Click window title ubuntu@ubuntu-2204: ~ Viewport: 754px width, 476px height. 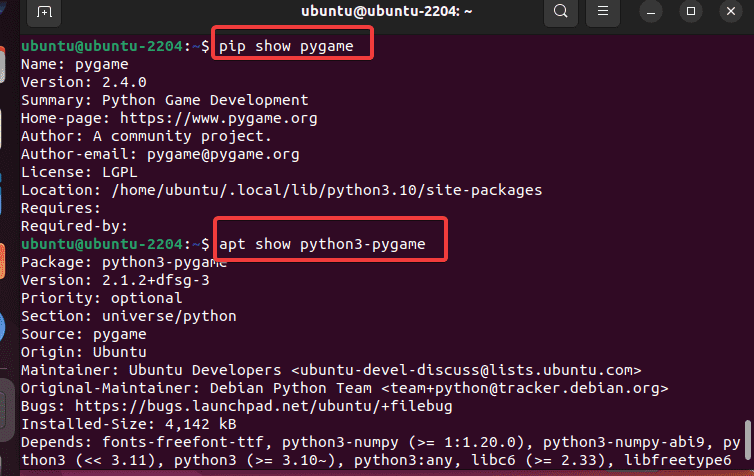[x=387, y=11]
